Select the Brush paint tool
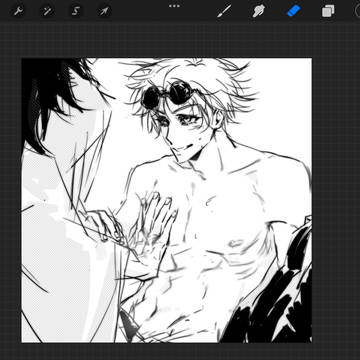 coord(224,11)
